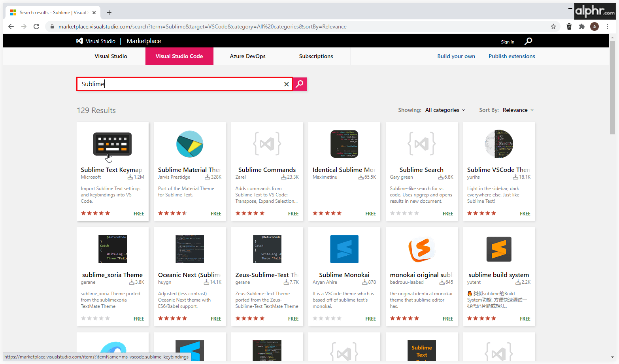
Task: Click the Oceanic Next theme thumbnail
Action: 190,249
